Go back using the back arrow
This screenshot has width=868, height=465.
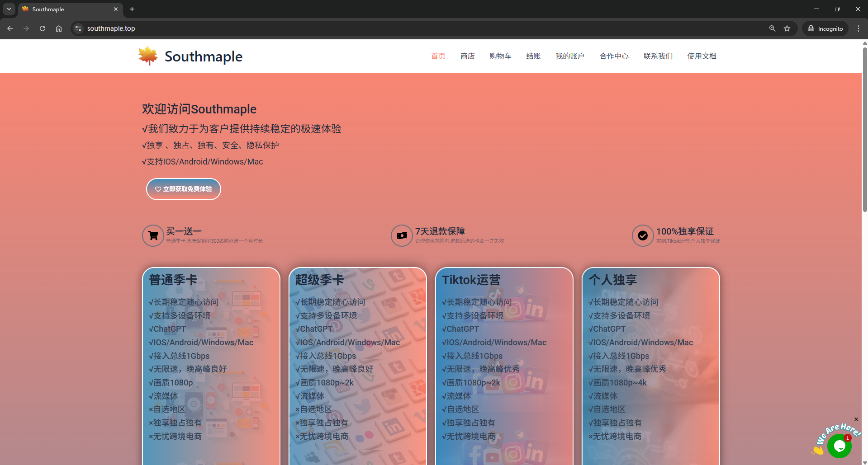coord(9,28)
